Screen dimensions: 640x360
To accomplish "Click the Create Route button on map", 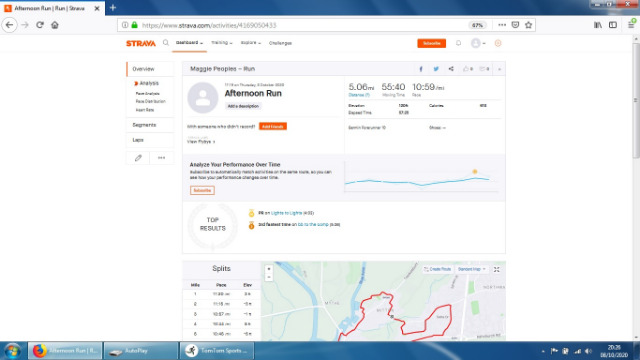I will [437, 269].
